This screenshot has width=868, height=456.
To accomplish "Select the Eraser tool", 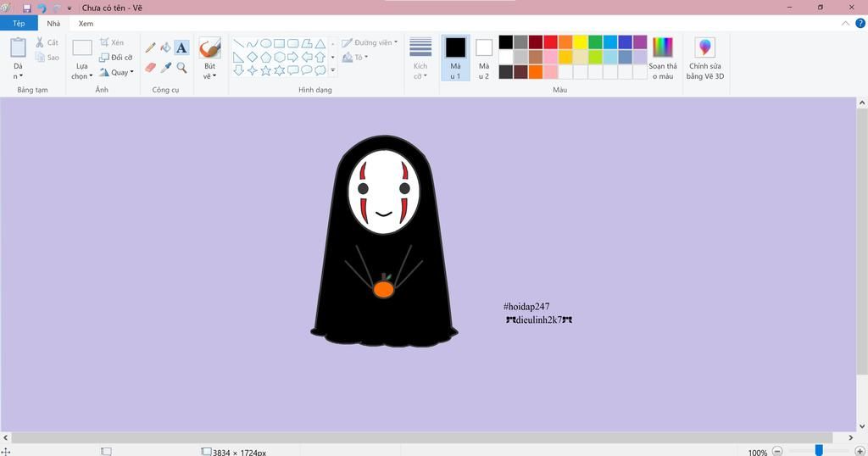I will (x=151, y=68).
